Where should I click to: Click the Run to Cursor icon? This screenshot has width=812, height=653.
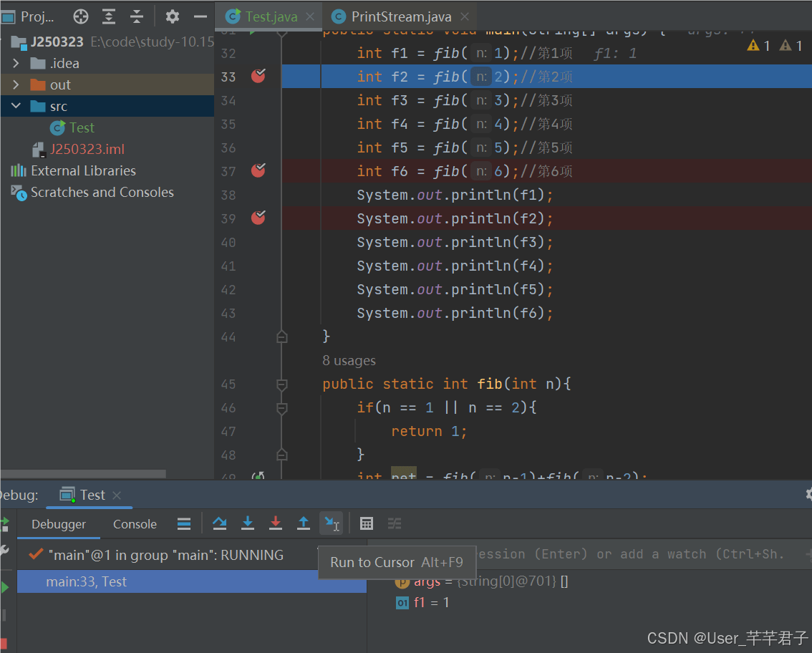332,523
